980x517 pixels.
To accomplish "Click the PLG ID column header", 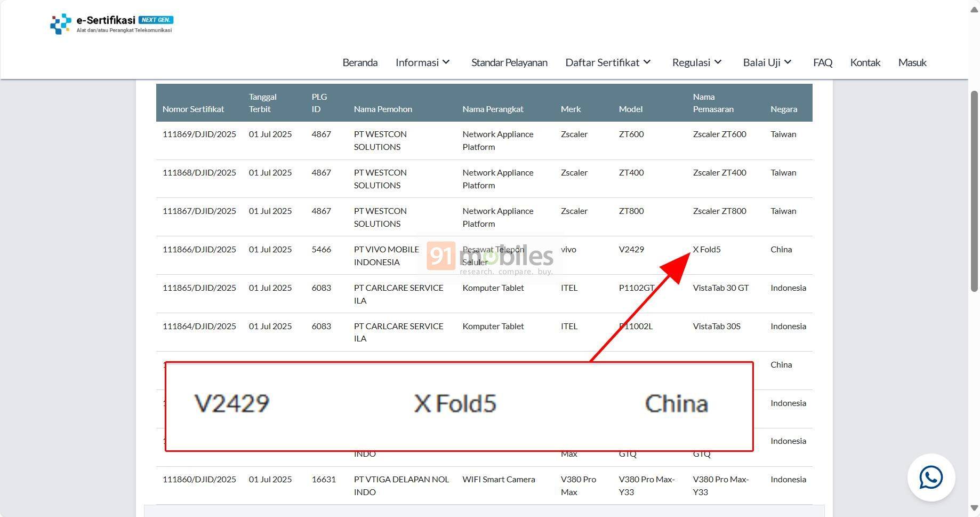I will point(319,102).
